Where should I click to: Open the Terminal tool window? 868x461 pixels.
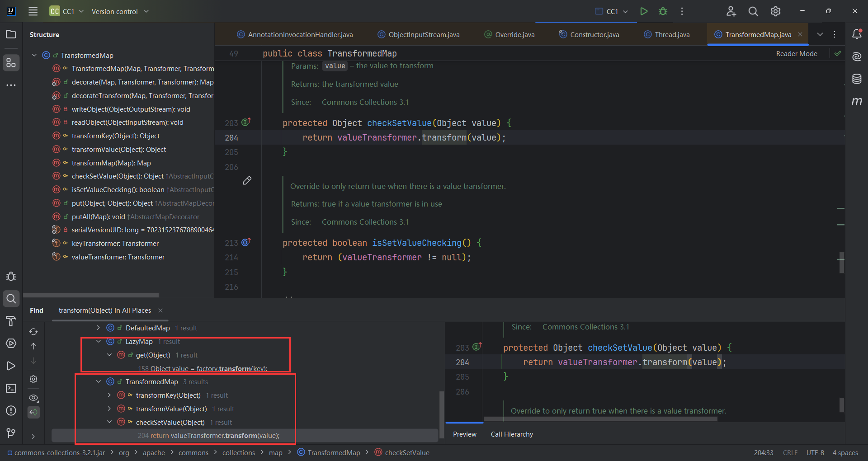(11, 388)
